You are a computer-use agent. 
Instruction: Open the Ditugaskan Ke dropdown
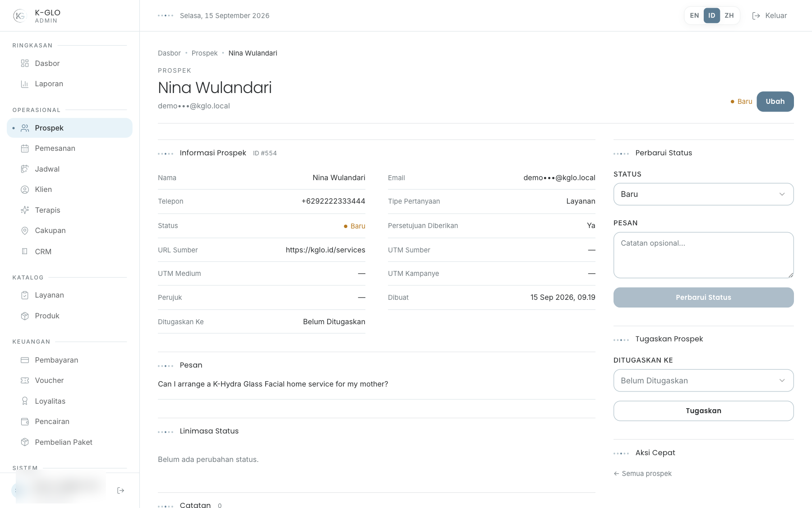click(703, 381)
